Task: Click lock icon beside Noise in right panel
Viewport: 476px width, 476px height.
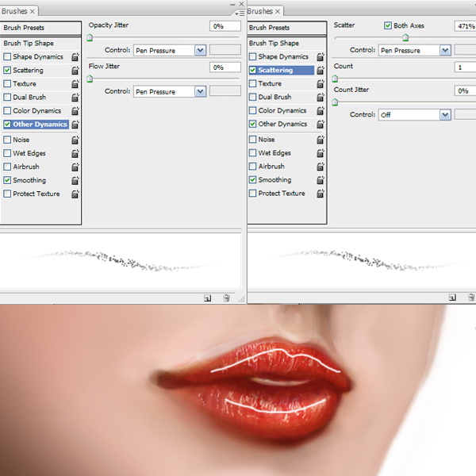Action: point(321,140)
